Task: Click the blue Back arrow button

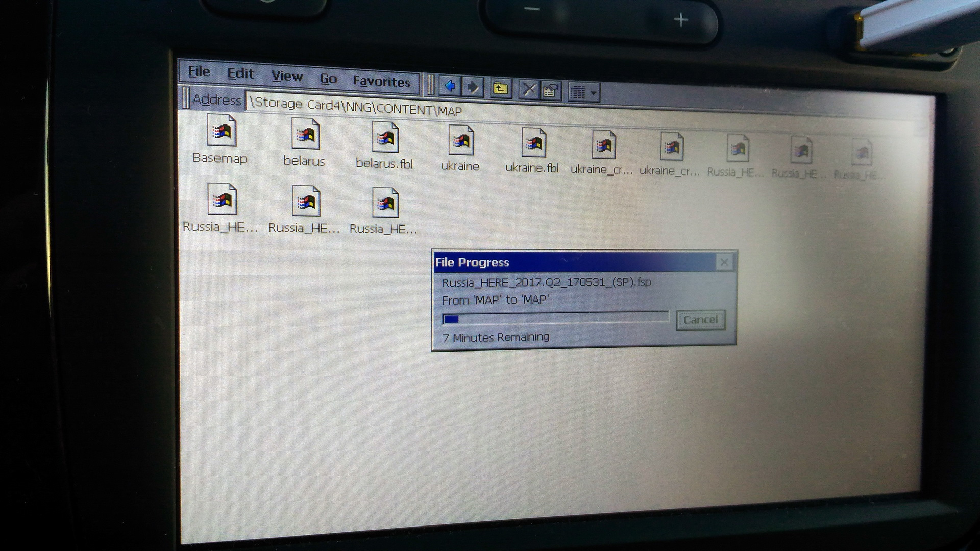Action: [x=450, y=87]
